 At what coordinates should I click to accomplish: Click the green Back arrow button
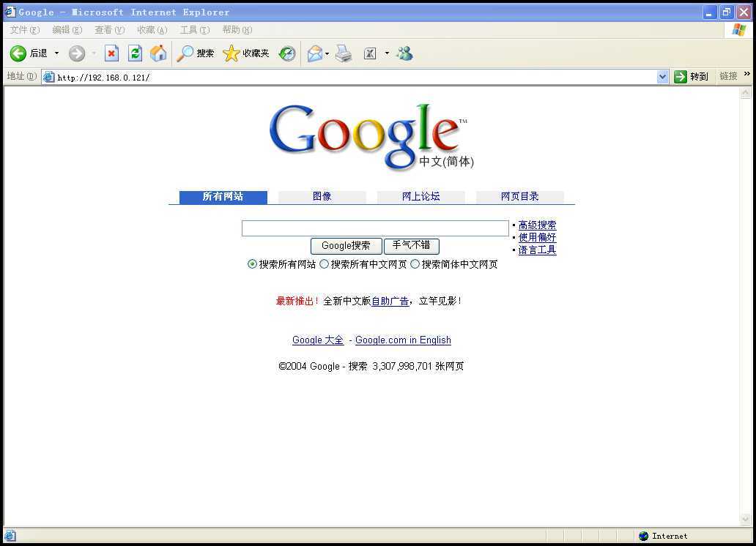[x=18, y=53]
